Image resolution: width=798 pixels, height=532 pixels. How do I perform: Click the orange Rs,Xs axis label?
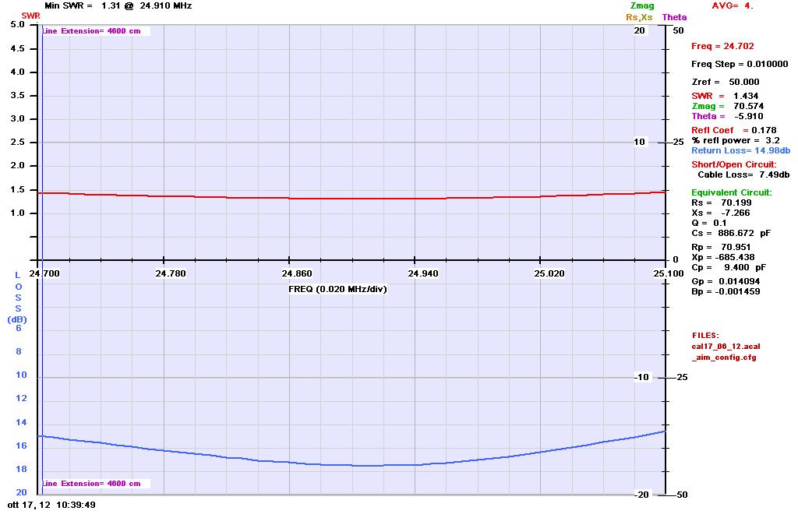point(640,17)
